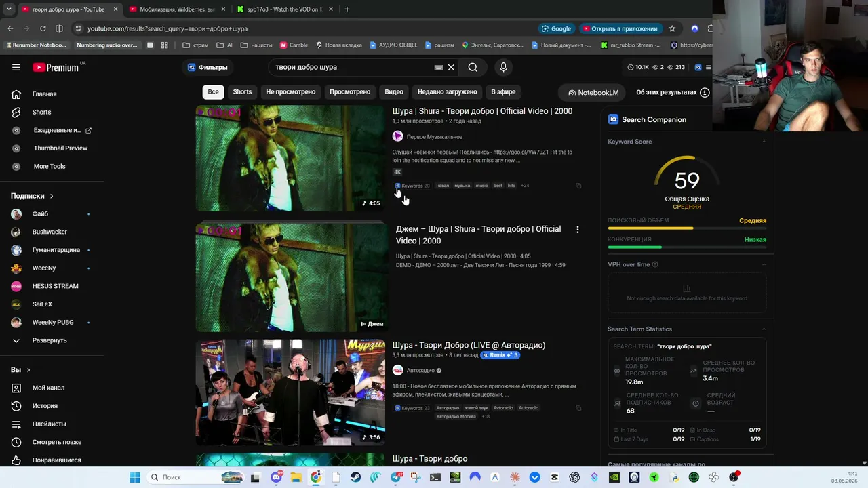Screen dimensions: 868x488
Task: Select the 'Просмотрено' filter chip
Action: [350, 92]
